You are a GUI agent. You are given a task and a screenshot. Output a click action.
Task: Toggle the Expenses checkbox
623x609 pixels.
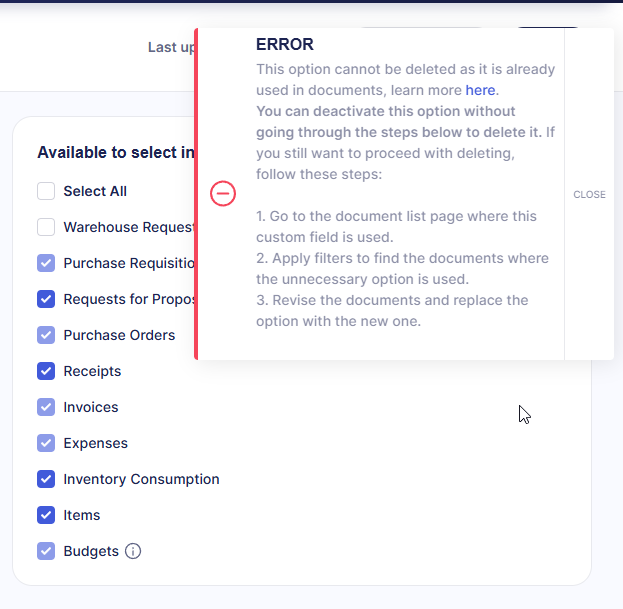46,443
